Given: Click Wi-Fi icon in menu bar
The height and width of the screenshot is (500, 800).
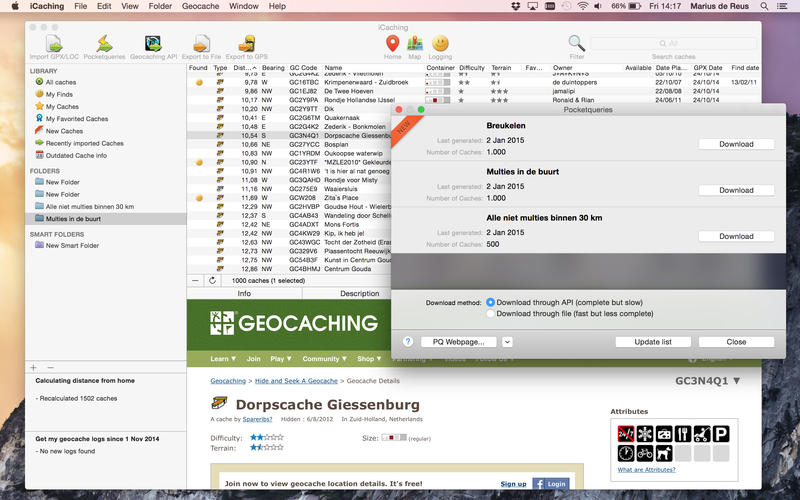Looking at the screenshot, I should (582, 6).
